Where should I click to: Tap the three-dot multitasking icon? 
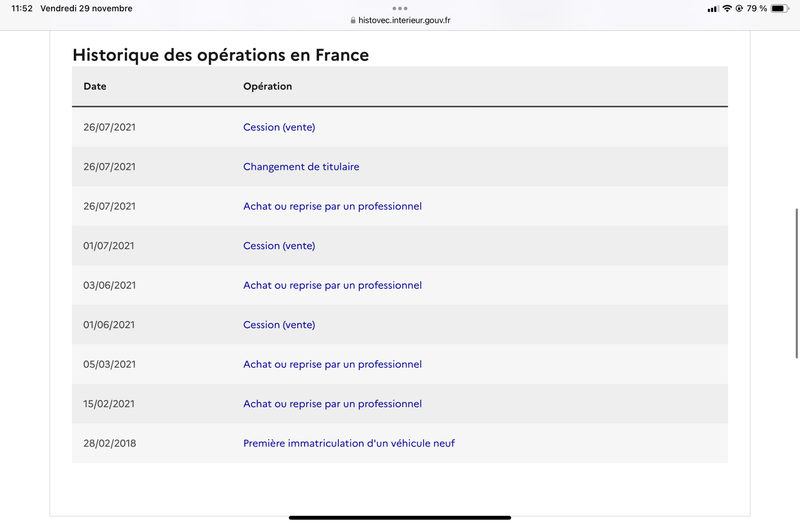[x=399, y=8]
